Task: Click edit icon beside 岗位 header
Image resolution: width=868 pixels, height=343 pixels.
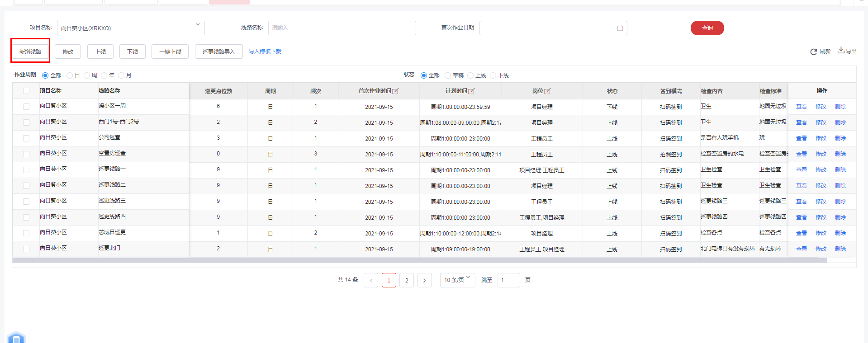Action: pyautogui.click(x=547, y=91)
